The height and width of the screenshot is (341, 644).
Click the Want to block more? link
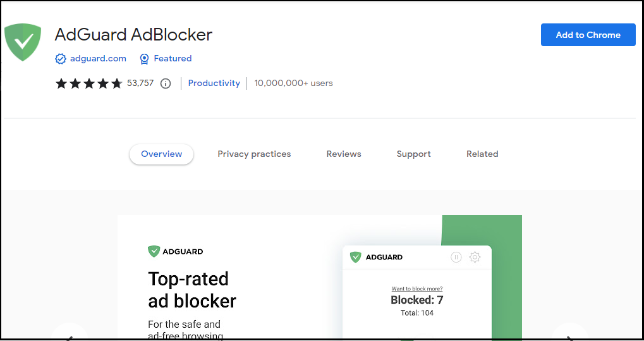417,288
